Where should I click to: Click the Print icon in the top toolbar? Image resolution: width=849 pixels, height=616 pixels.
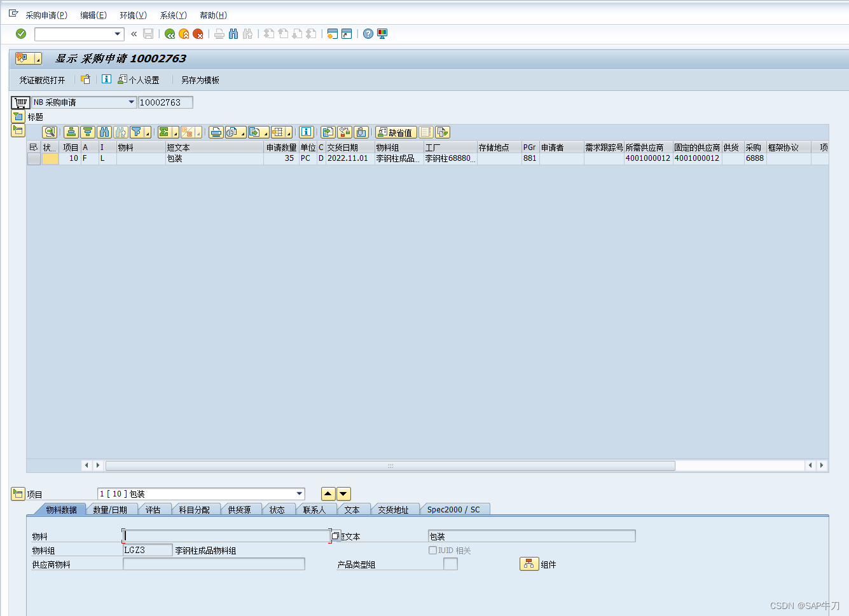219,34
